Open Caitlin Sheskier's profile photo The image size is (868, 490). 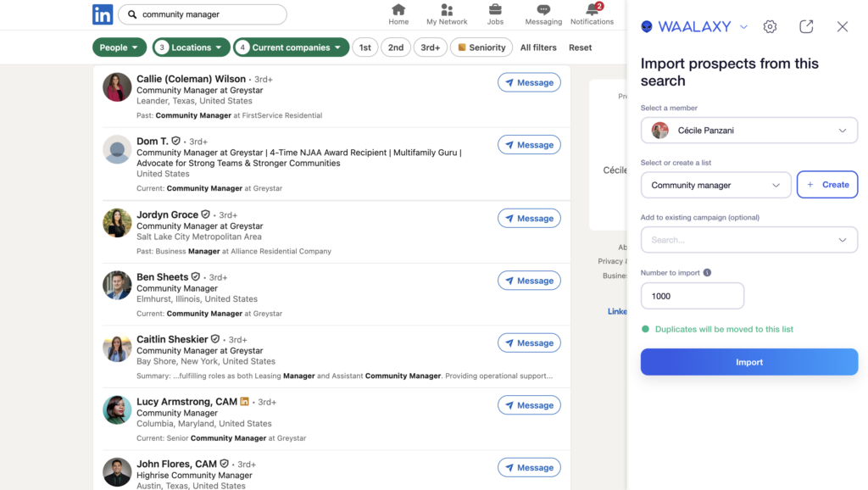point(117,348)
